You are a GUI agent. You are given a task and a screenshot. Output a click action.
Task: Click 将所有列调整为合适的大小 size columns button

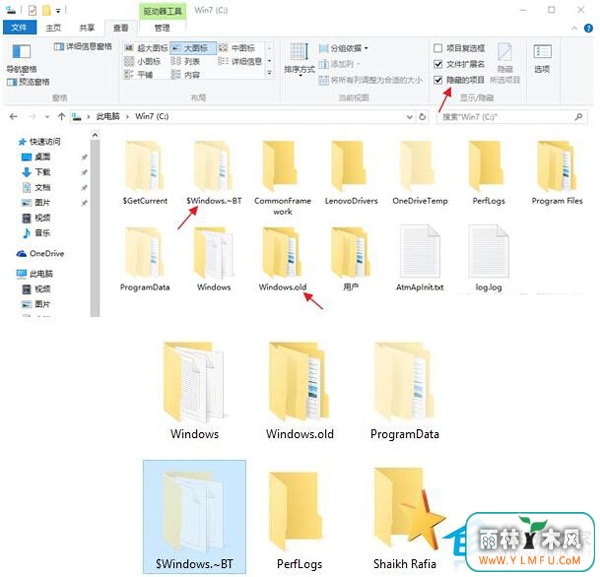click(x=370, y=80)
